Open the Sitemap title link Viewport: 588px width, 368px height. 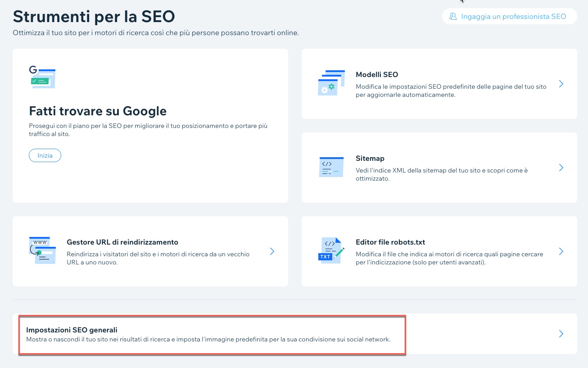pos(370,159)
